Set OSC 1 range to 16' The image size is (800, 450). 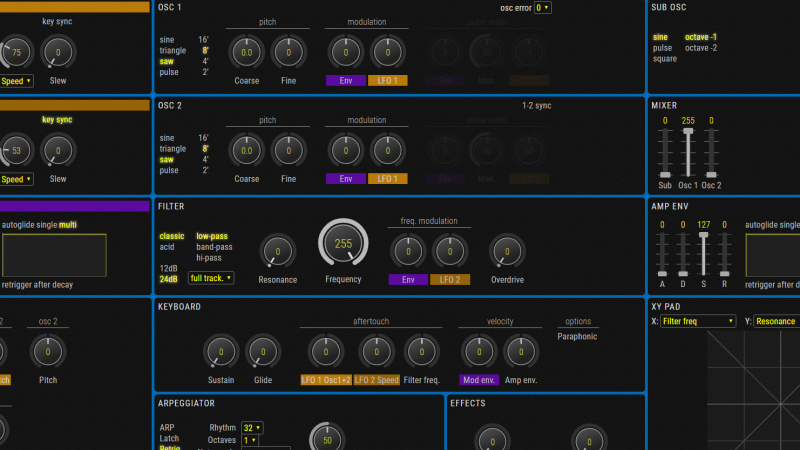point(203,40)
